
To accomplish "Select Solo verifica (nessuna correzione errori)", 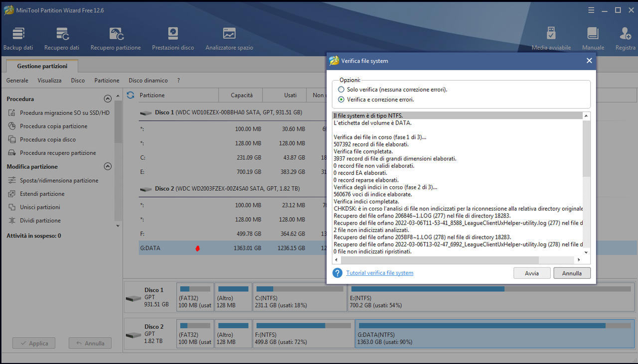I will (392, 90).
